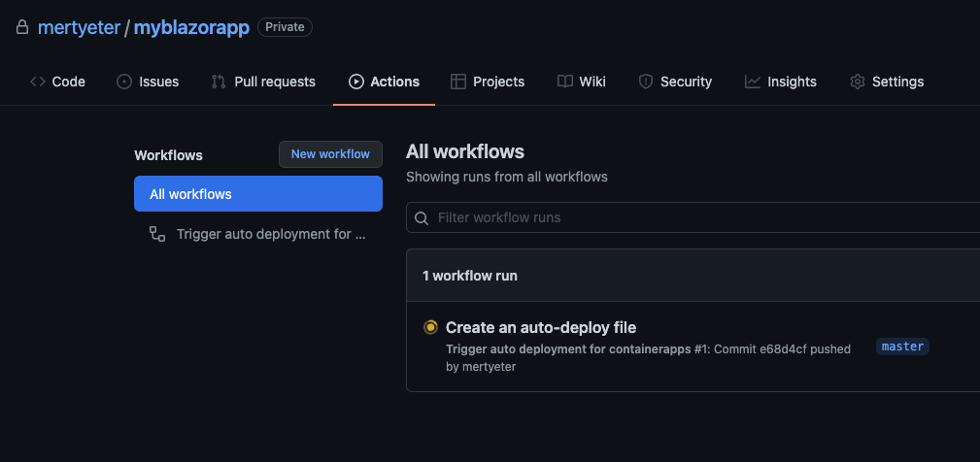This screenshot has height=462, width=980.
Task: Click the workflow icon next to Trigger auto deployment
Action: pos(157,234)
